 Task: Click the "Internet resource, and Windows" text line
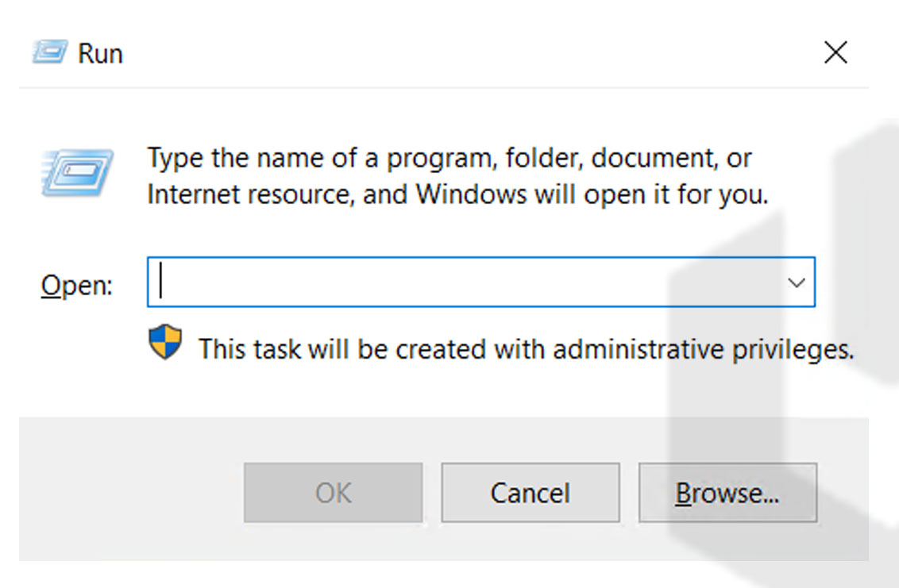tap(457, 194)
